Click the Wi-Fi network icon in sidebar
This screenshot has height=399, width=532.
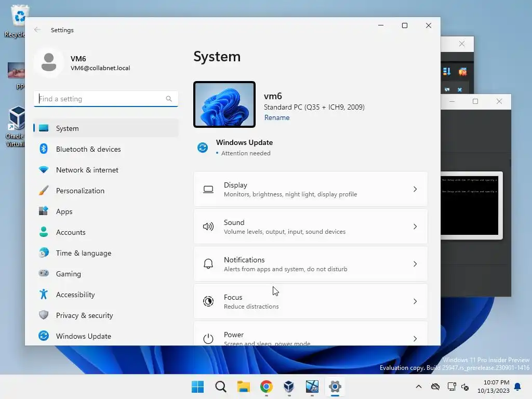(x=44, y=170)
